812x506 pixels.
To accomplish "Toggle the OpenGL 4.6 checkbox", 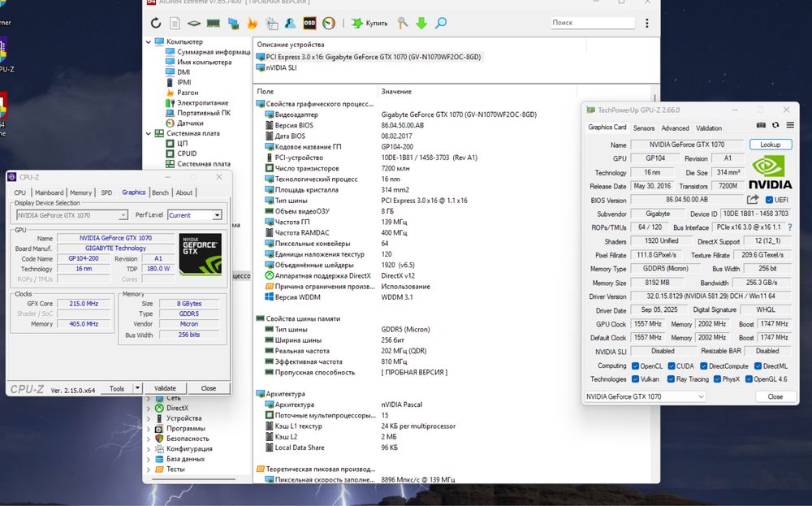I will click(749, 379).
